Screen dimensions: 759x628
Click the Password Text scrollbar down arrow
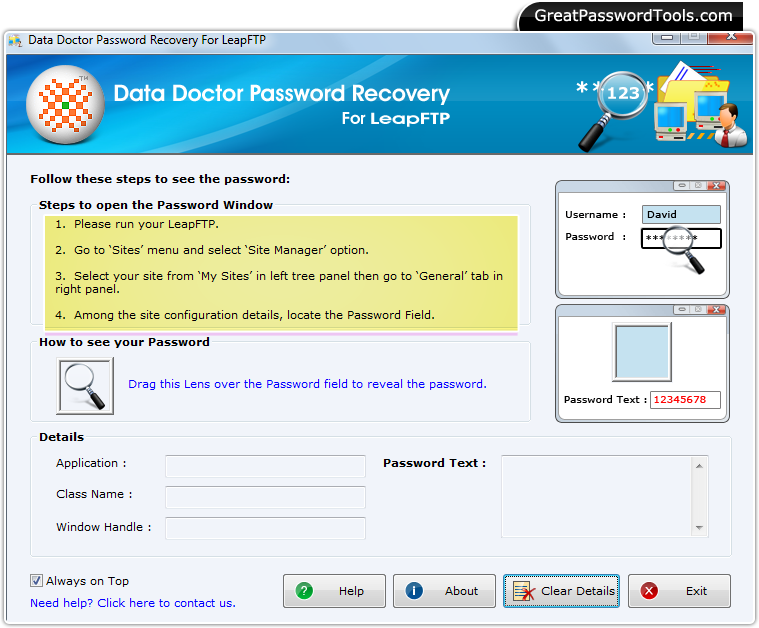click(x=699, y=528)
